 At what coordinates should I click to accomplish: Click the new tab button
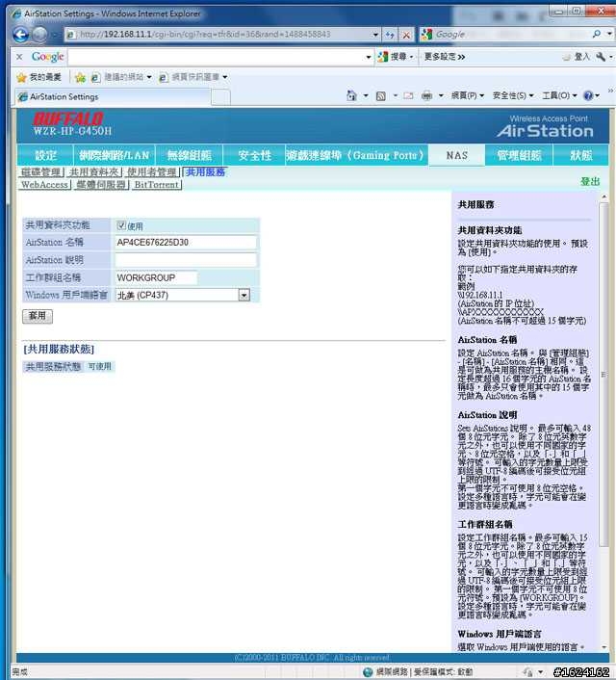click(220, 97)
